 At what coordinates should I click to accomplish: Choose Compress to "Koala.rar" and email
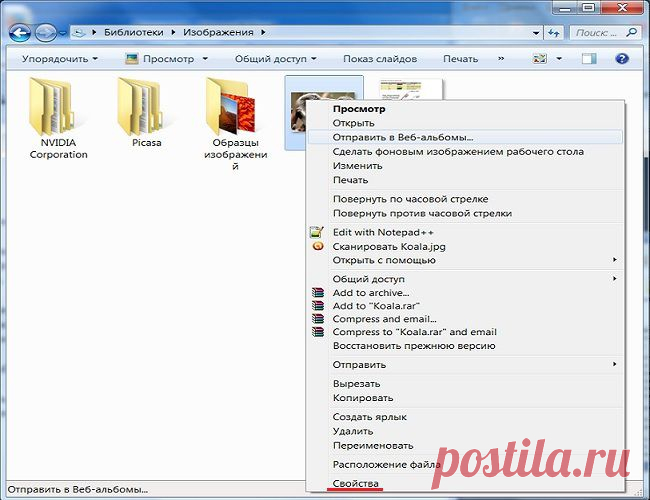coord(465,332)
